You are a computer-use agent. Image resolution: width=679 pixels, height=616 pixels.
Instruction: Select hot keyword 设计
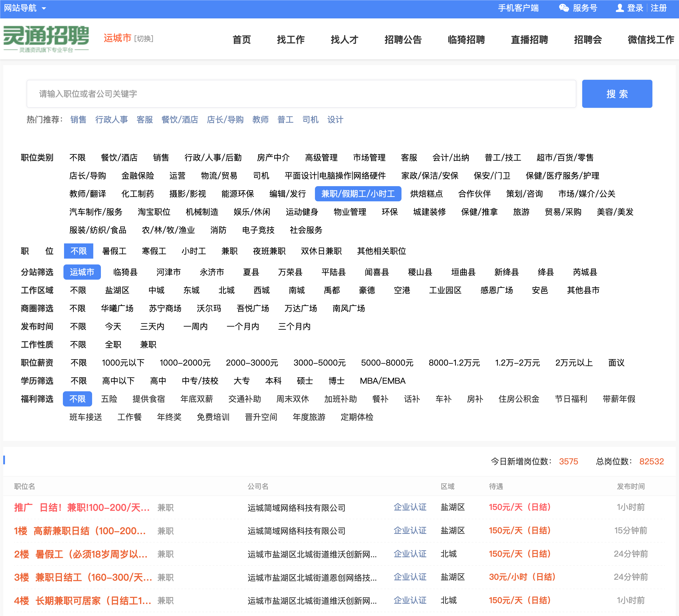tap(335, 120)
